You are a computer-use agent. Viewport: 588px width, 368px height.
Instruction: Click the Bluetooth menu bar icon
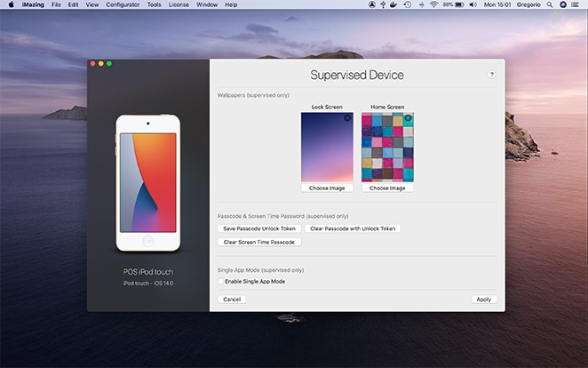pyautogui.click(x=422, y=4)
